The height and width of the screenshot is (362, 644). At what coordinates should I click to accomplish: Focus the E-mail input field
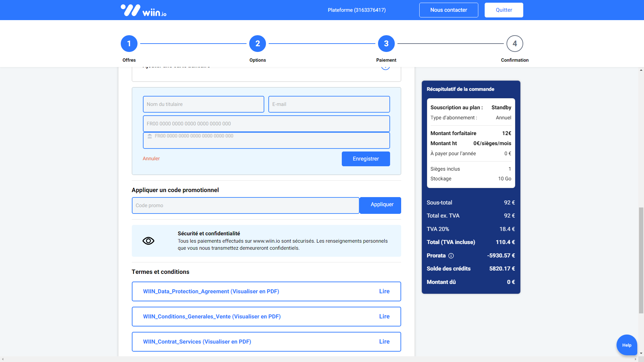pyautogui.click(x=329, y=104)
